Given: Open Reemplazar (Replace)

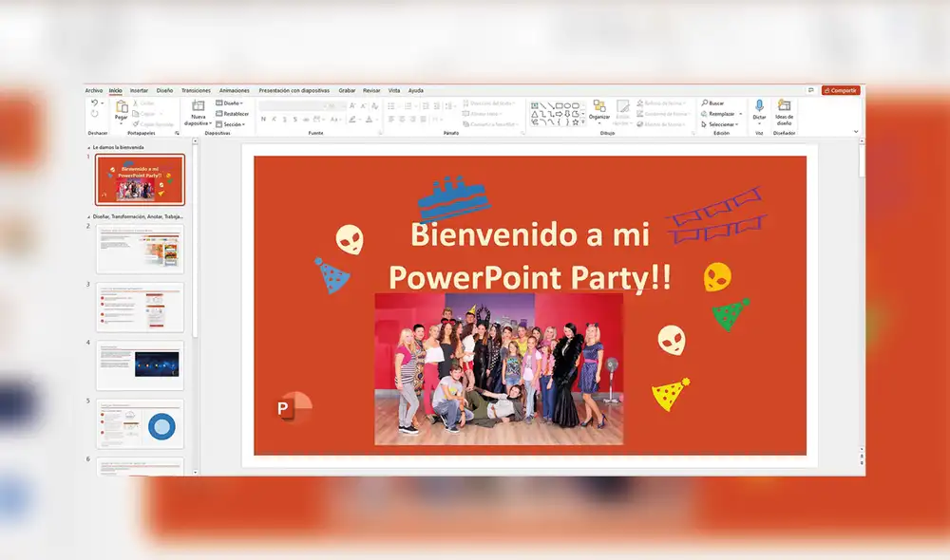Looking at the screenshot, I should pyautogui.click(x=715, y=112).
